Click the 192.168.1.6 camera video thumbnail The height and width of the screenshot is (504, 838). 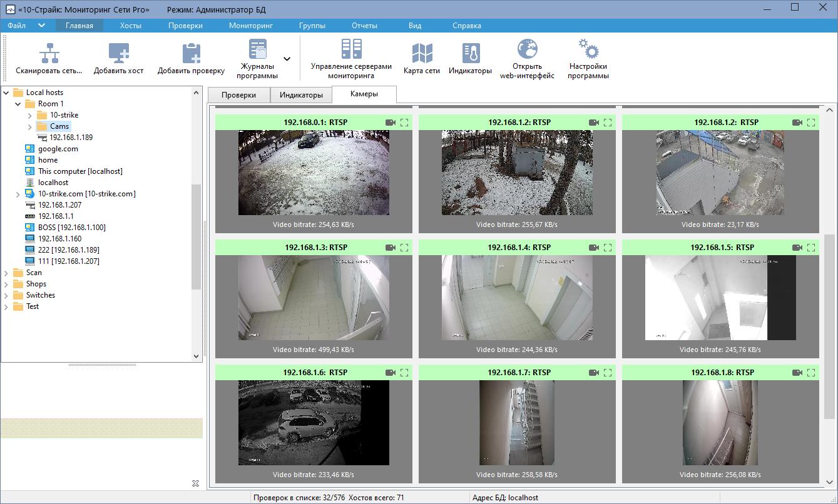[x=314, y=423]
